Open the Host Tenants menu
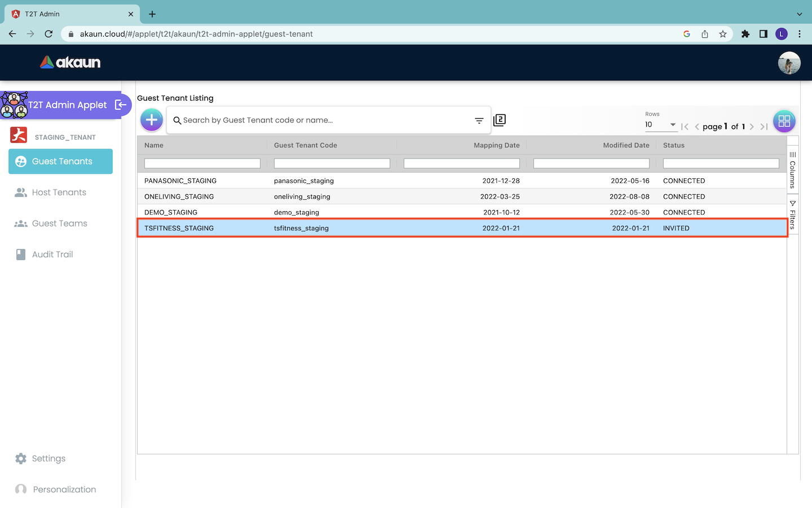Viewport: 812px width, 508px height. point(59,192)
